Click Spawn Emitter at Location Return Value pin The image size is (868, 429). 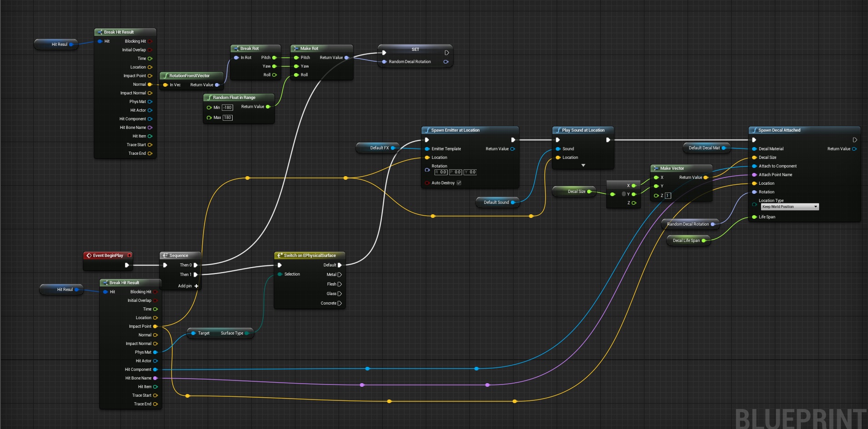(x=513, y=149)
